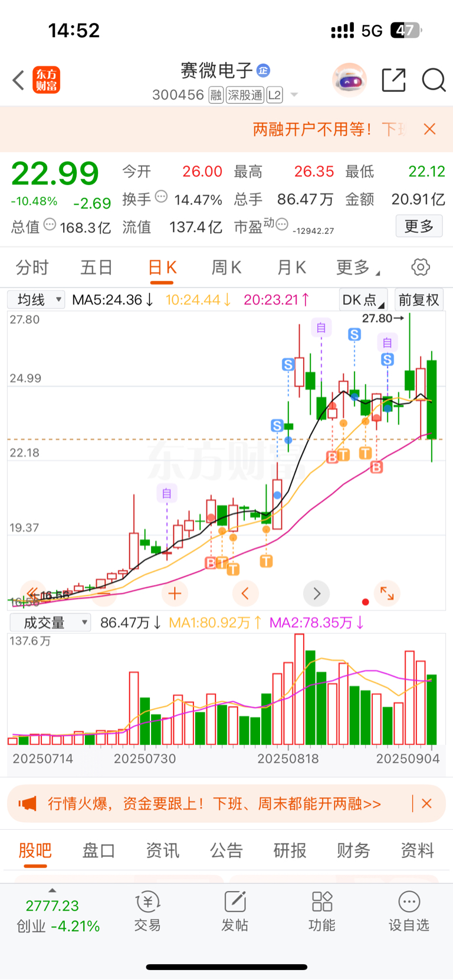
Task: Switch to the 五日 tab
Action: click(97, 268)
